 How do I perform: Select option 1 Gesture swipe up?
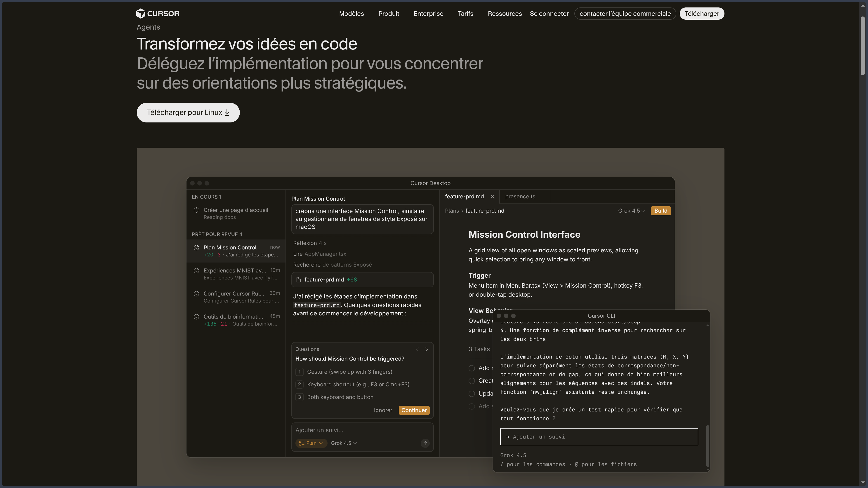pos(344,372)
